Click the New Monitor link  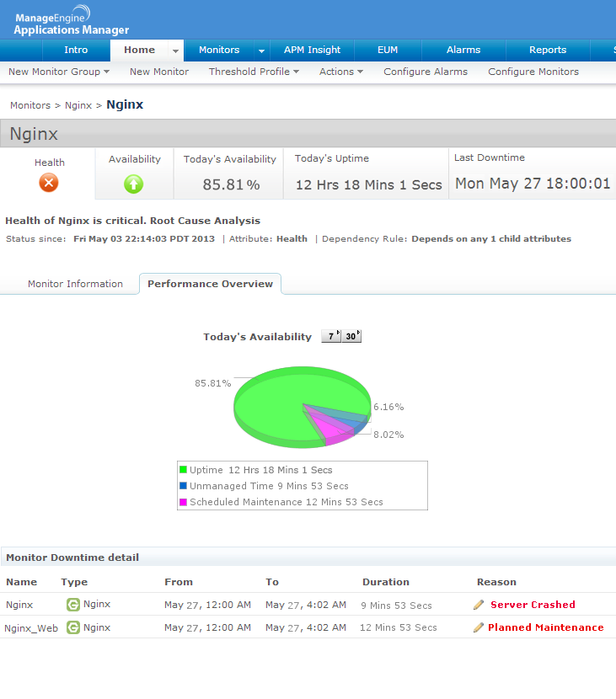159,72
